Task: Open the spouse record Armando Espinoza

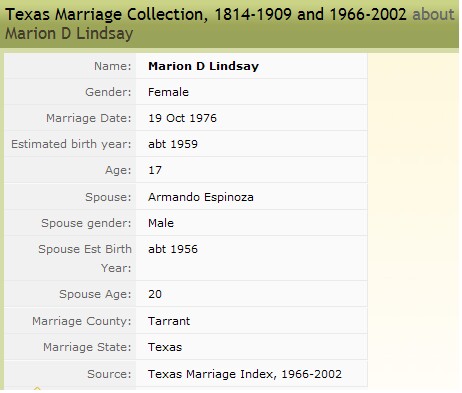Action: [201, 197]
